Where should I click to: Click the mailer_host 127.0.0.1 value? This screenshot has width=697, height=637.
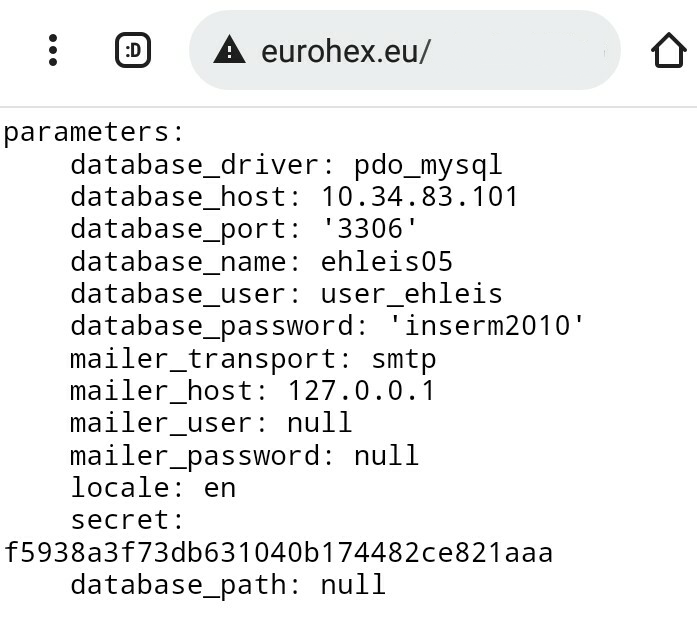click(361, 391)
